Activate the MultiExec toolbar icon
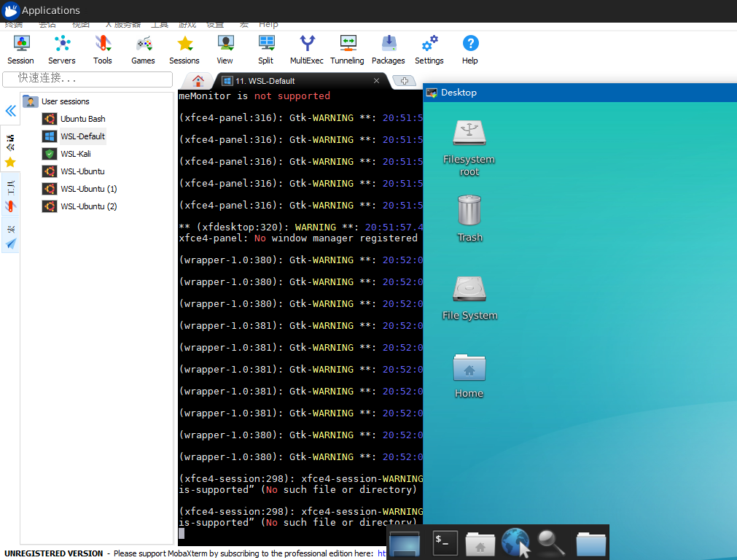This screenshot has height=560, width=737. pos(307,50)
